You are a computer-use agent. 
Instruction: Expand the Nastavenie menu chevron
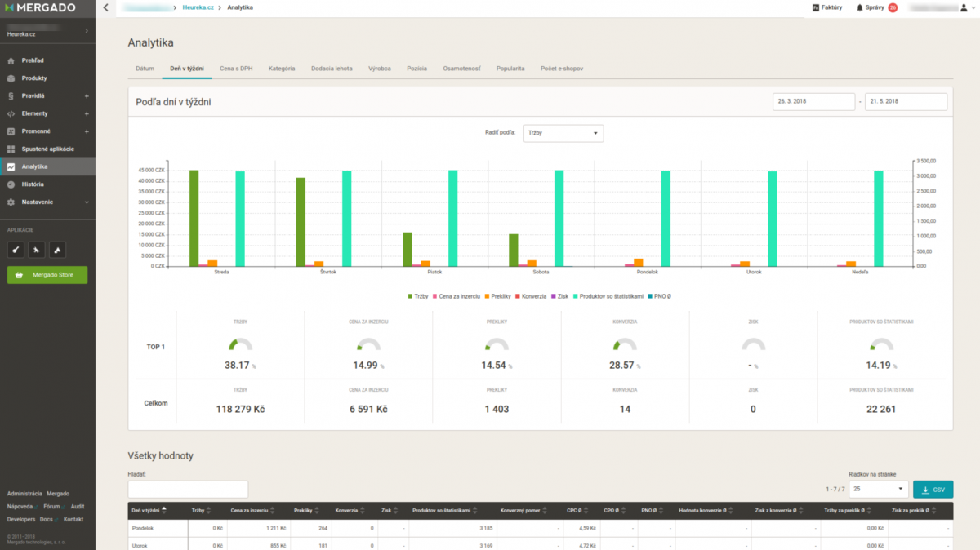[x=87, y=202]
